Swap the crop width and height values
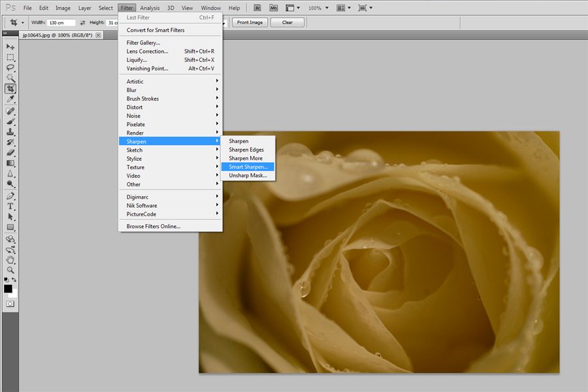Screen dimensions: 588x392 [x=82, y=22]
